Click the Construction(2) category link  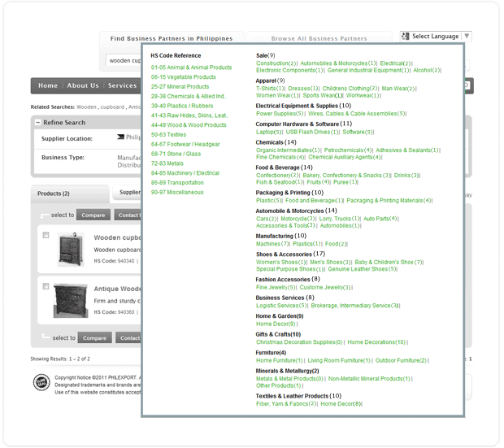pos(276,63)
